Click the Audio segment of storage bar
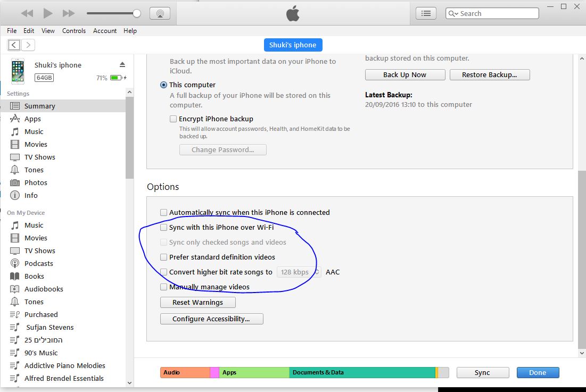586x392 pixels. pyautogui.click(x=185, y=373)
